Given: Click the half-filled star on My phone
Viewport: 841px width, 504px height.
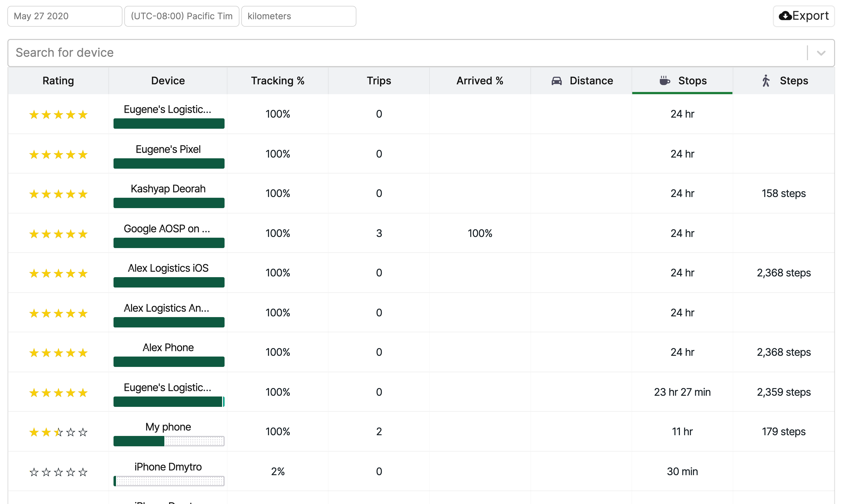Looking at the screenshot, I should click(58, 432).
